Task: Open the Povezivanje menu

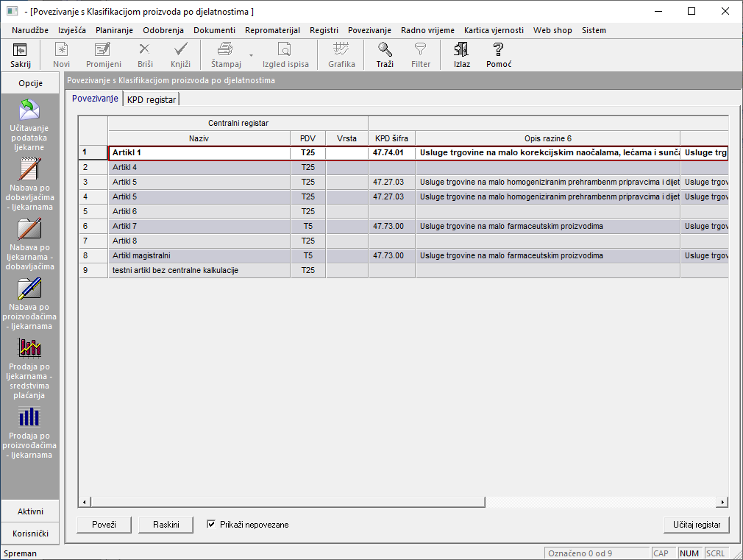Action: [x=369, y=30]
